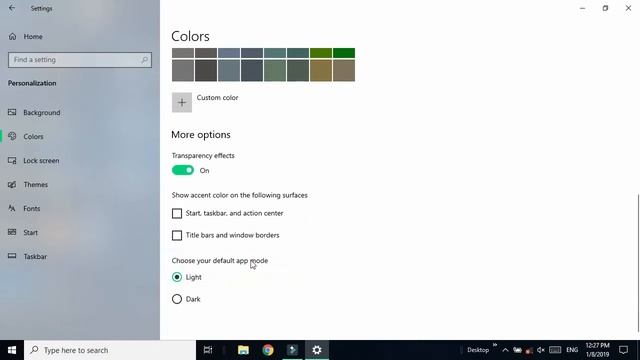This screenshot has height=360, width=640.
Task: Open Fonts via its sidebar icon
Action: [12, 208]
